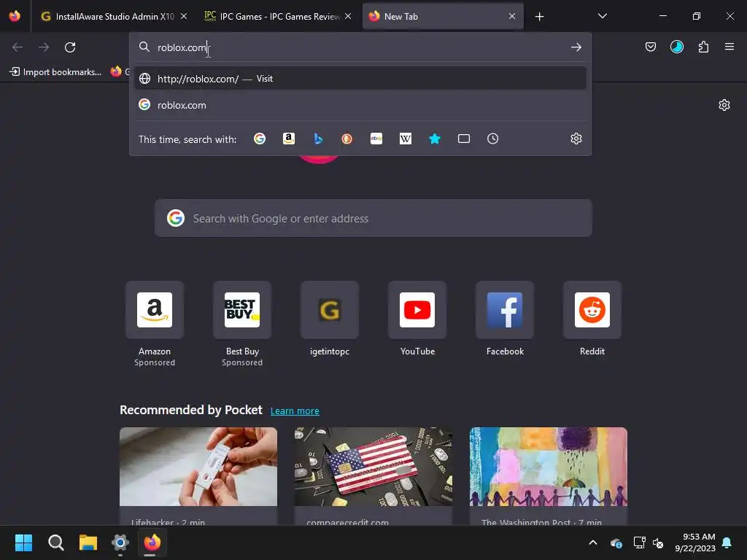Open Firefox account profile icon
Viewport: 747px width, 560px height.
(x=676, y=47)
